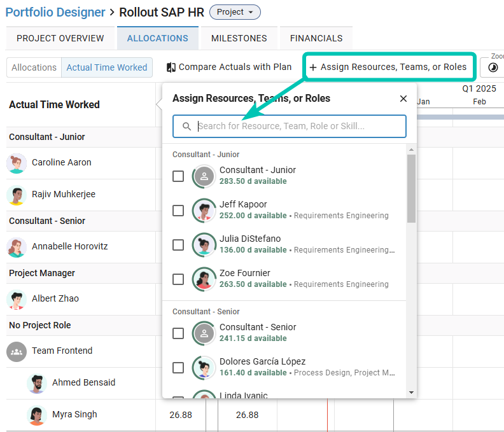The height and width of the screenshot is (432, 504).
Task: Click the magnifier icon in search box
Action: (x=186, y=127)
